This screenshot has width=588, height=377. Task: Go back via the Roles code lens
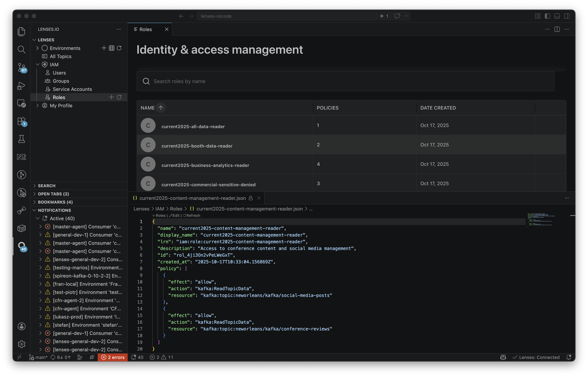[159, 216]
